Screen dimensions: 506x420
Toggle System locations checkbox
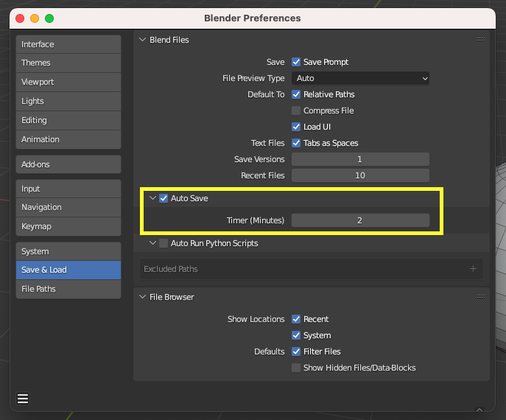click(296, 335)
